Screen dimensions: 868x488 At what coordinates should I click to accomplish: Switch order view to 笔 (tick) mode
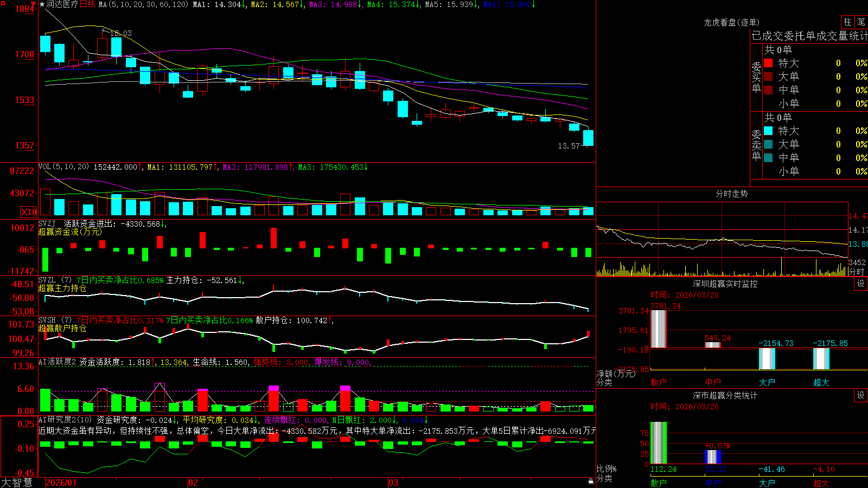861,22
